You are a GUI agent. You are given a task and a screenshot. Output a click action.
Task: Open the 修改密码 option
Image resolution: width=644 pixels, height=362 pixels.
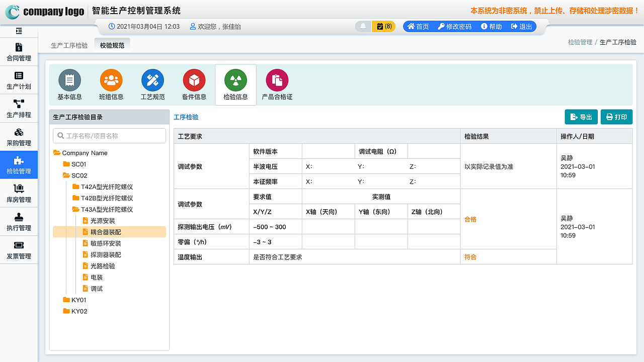[454, 26]
